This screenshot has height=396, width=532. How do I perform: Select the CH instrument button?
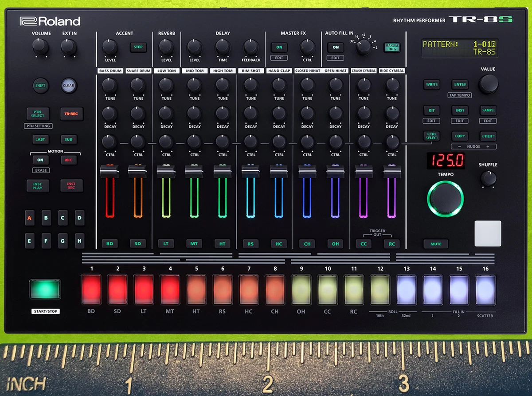(x=307, y=243)
